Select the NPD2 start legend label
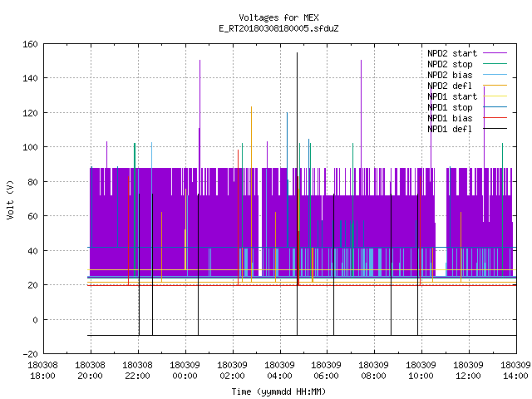Screen dimensions: 532x399 (452, 53)
